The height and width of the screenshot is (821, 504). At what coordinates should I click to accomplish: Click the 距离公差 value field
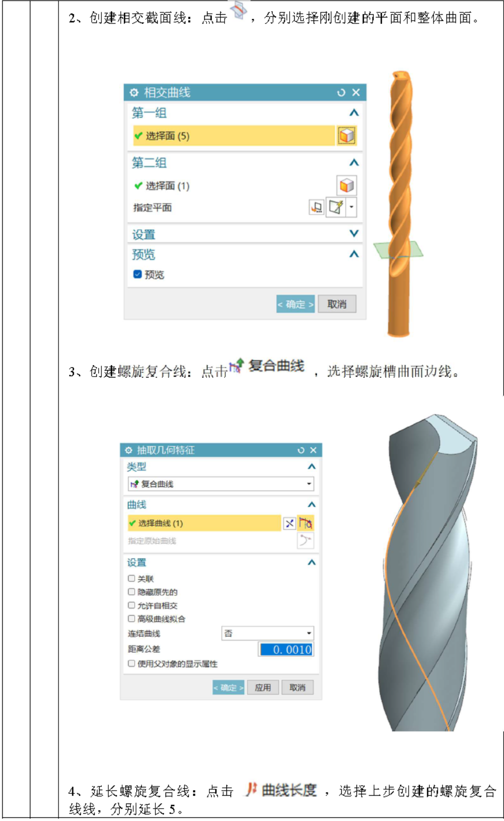coord(286,649)
